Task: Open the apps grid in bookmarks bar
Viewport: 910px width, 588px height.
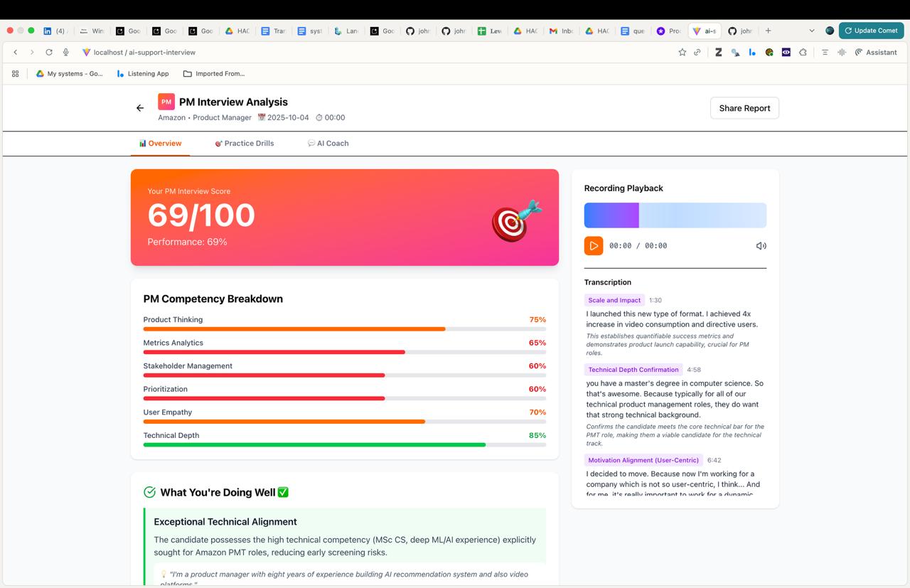Action: pyautogui.click(x=15, y=73)
